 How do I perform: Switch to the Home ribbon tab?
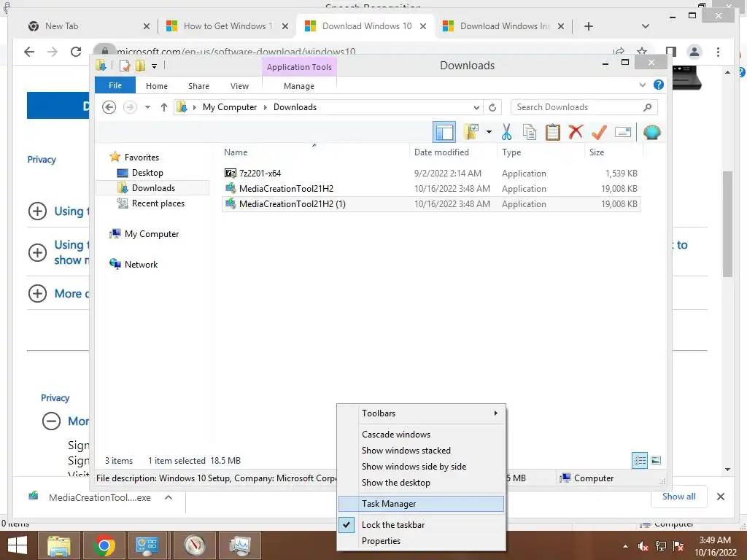pos(157,86)
